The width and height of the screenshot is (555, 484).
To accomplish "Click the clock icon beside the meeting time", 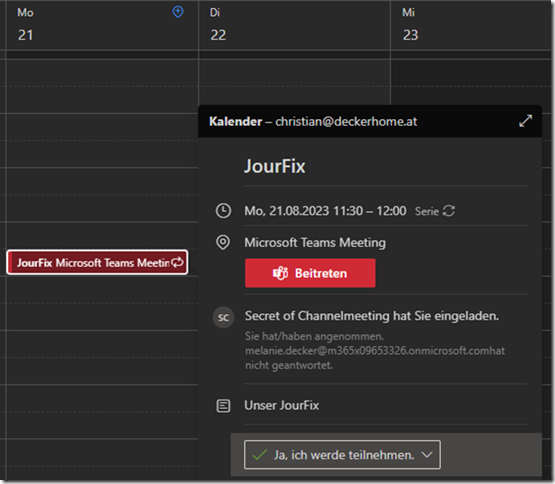I will tap(223, 211).
